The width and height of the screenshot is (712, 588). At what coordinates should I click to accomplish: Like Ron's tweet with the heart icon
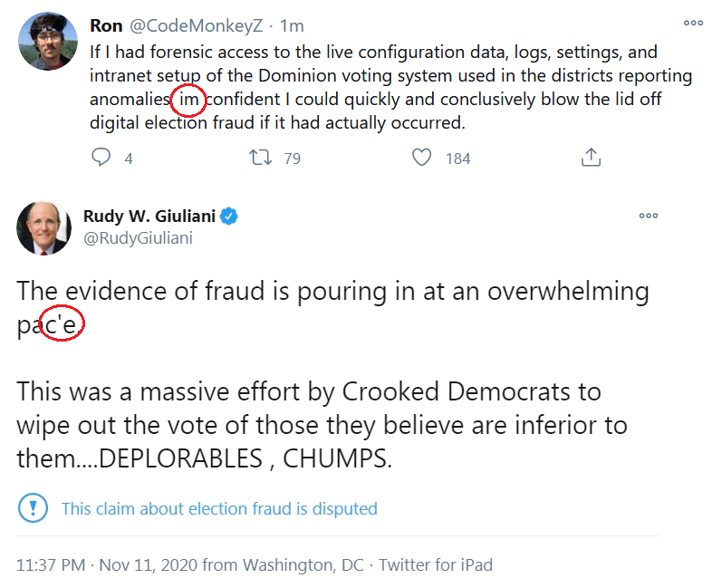(421, 157)
